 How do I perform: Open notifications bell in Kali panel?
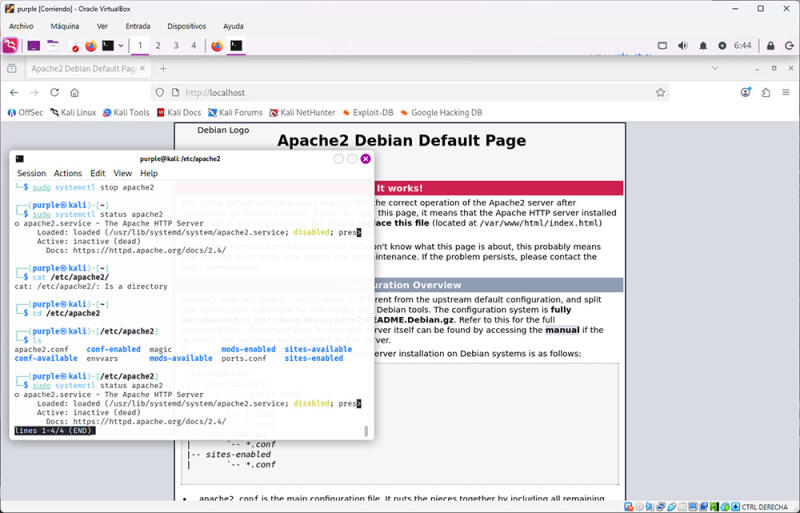(x=703, y=45)
